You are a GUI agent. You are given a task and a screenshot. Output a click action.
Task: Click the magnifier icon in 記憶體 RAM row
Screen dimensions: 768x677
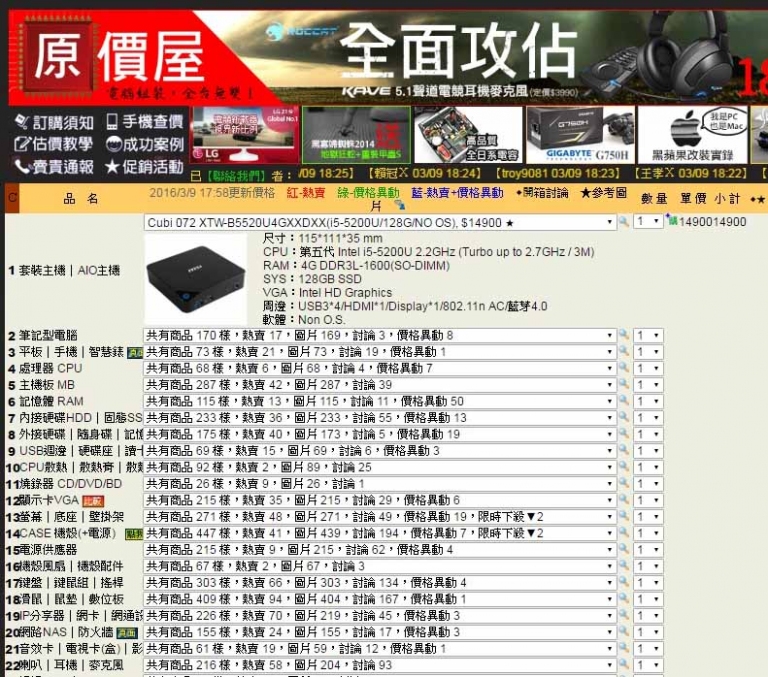coord(624,400)
